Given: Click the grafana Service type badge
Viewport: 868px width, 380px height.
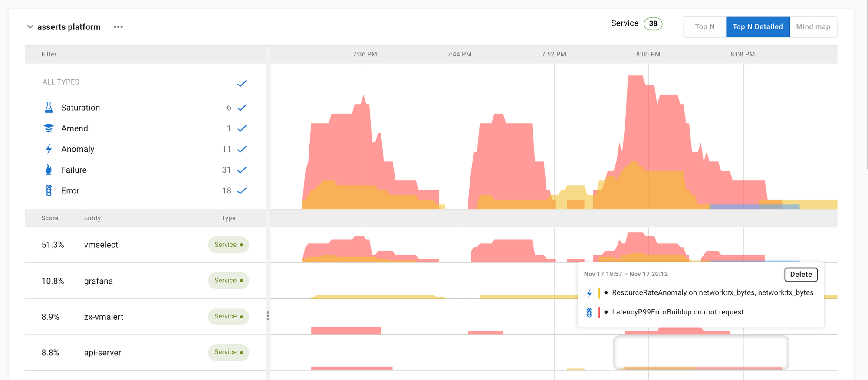Looking at the screenshot, I should (x=228, y=281).
